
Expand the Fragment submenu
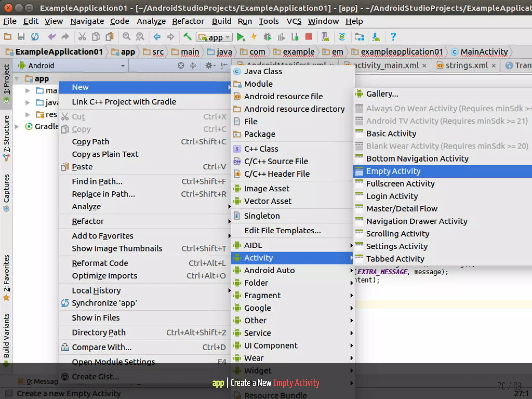[292, 295]
